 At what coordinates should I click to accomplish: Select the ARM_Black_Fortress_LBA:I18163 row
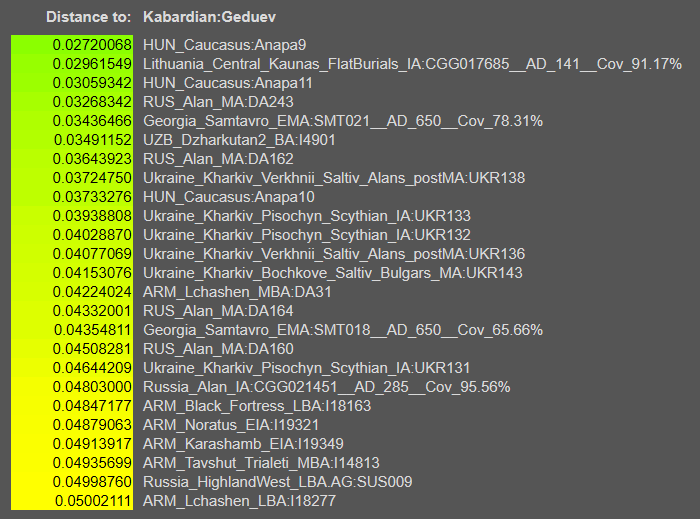(257, 406)
